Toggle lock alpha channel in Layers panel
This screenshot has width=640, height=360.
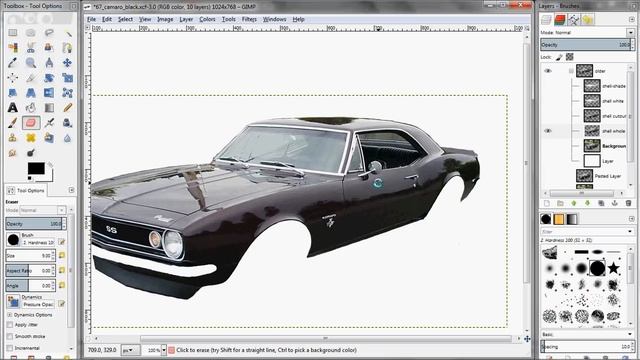tap(569, 57)
